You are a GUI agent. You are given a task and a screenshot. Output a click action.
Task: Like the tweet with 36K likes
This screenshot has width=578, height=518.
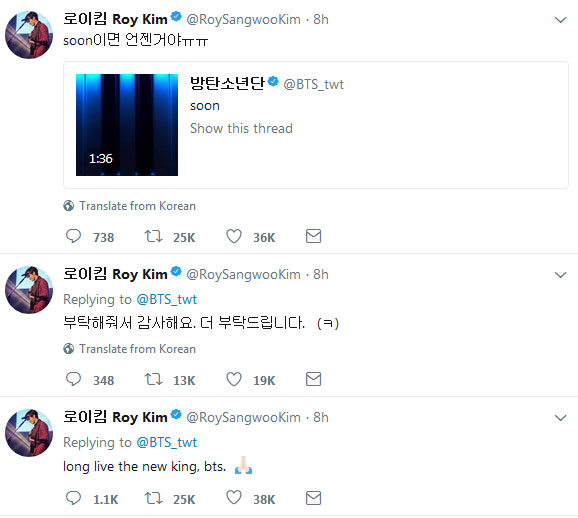[x=234, y=236]
